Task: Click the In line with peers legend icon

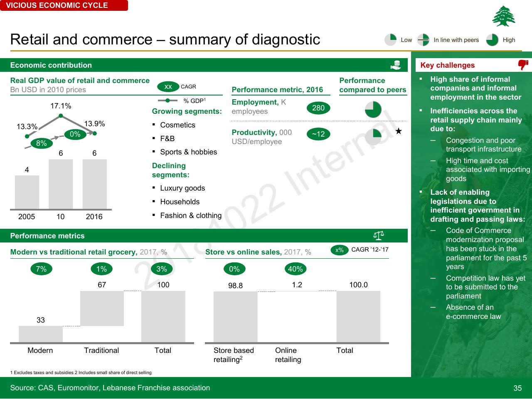Action: (423, 40)
